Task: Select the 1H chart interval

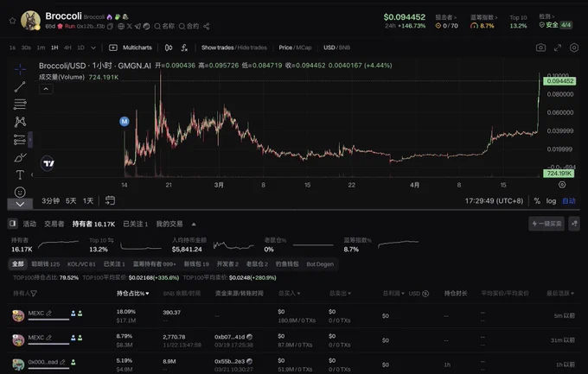Action: click(54, 48)
